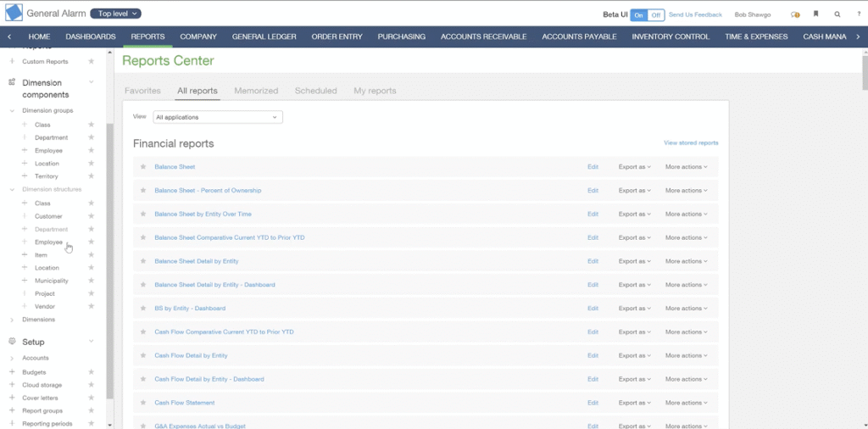Viewport: 868px width, 429px height.
Task: Favorite the Balance Sheet report star
Action: pos(142,167)
